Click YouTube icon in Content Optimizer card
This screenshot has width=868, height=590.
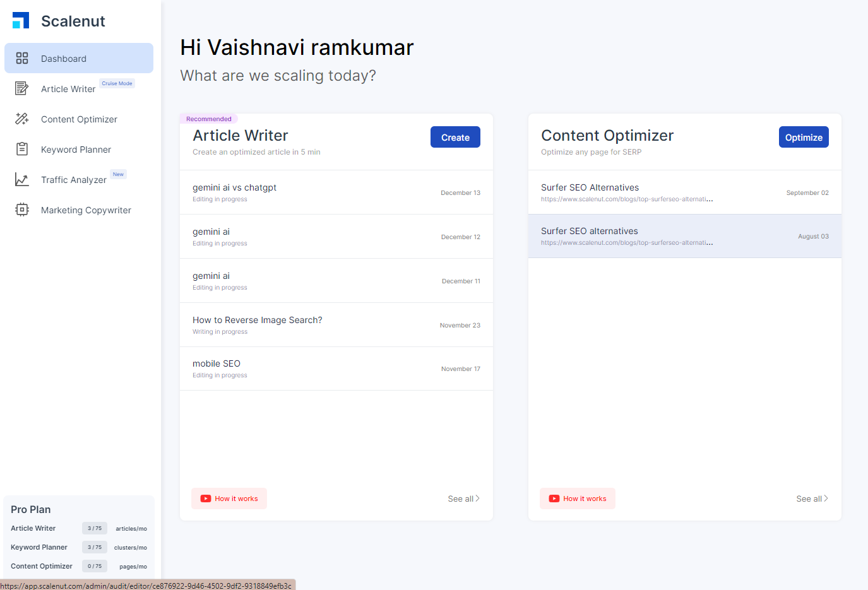click(554, 499)
